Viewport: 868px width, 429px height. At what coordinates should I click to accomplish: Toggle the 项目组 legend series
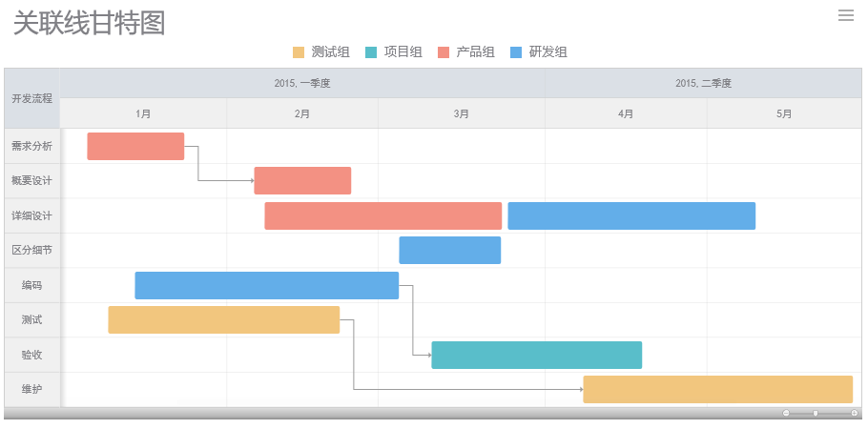(x=393, y=52)
